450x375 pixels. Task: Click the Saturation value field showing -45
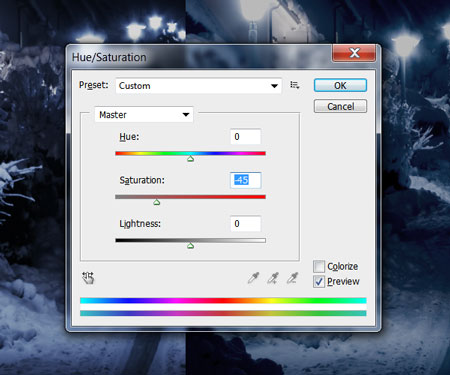246,180
